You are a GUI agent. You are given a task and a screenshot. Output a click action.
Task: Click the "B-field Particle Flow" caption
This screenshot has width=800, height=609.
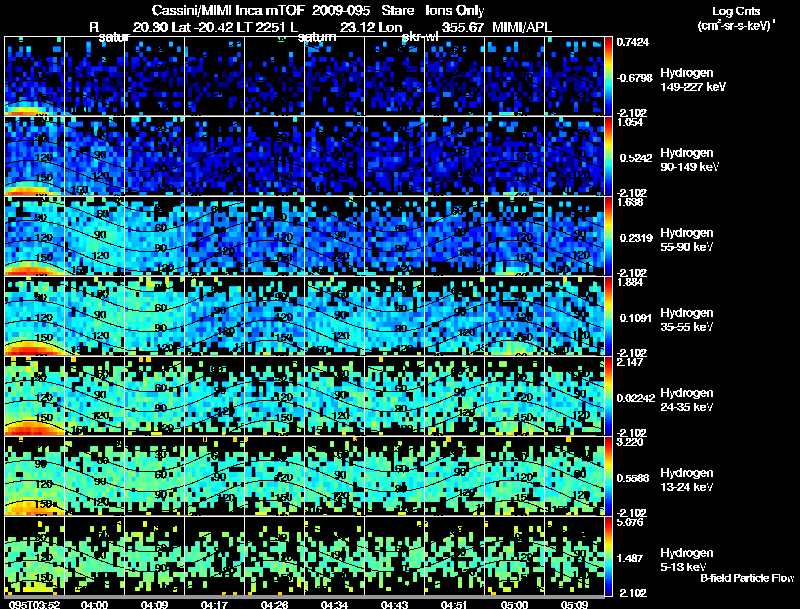click(747, 578)
